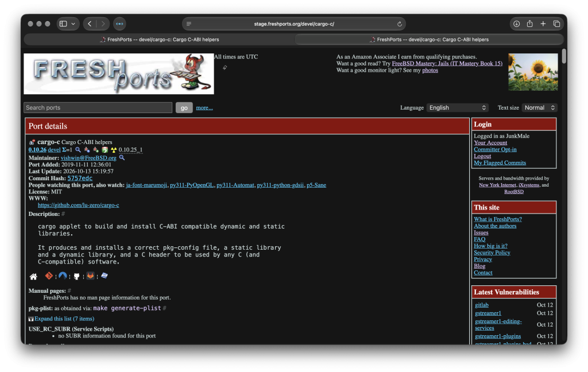Viewport: 588px width, 372px height.
Task: Click the go search button
Action: [184, 107]
